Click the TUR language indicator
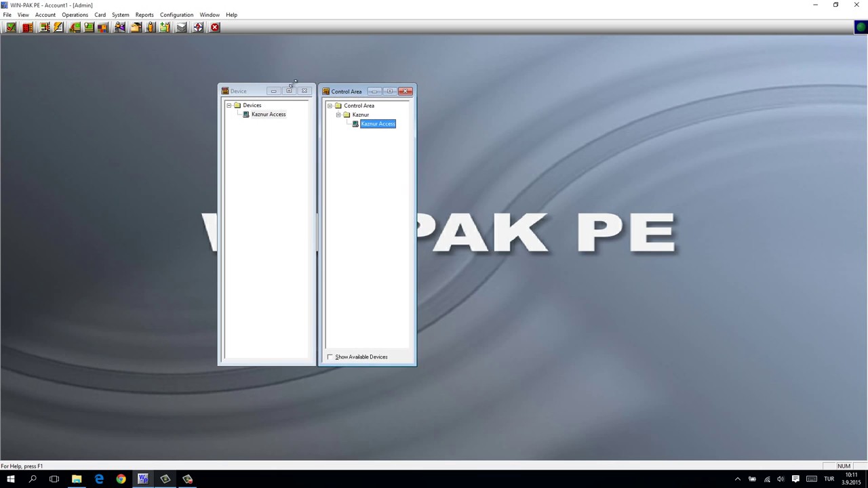868x488 pixels. (829, 479)
